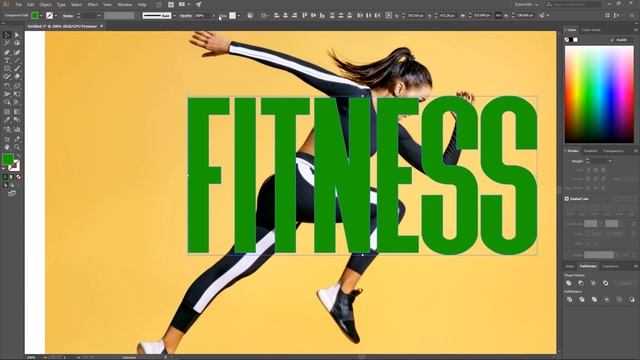Switch to the Gradient panel tab

coord(590,151)
